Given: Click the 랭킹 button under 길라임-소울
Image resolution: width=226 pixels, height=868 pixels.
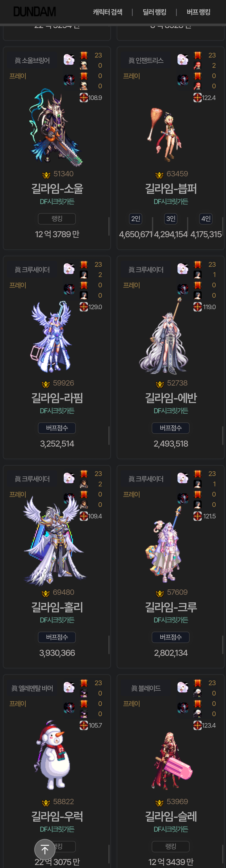Looking at the screenshot, I should [x=57, y=219].
